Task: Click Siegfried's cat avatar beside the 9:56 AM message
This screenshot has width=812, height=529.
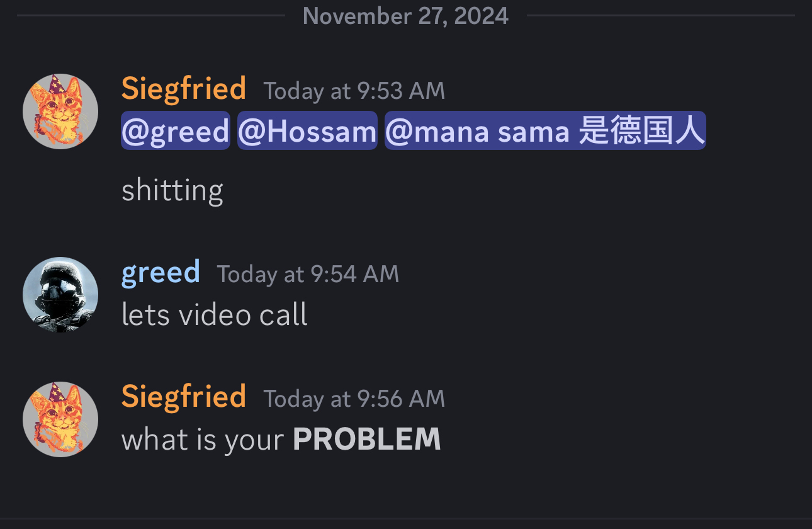Action: [60, 419]
